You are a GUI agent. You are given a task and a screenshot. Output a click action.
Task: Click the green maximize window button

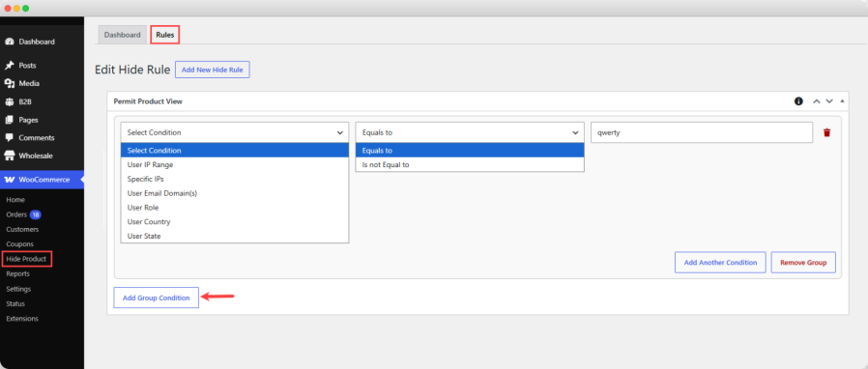coord(26,9)
